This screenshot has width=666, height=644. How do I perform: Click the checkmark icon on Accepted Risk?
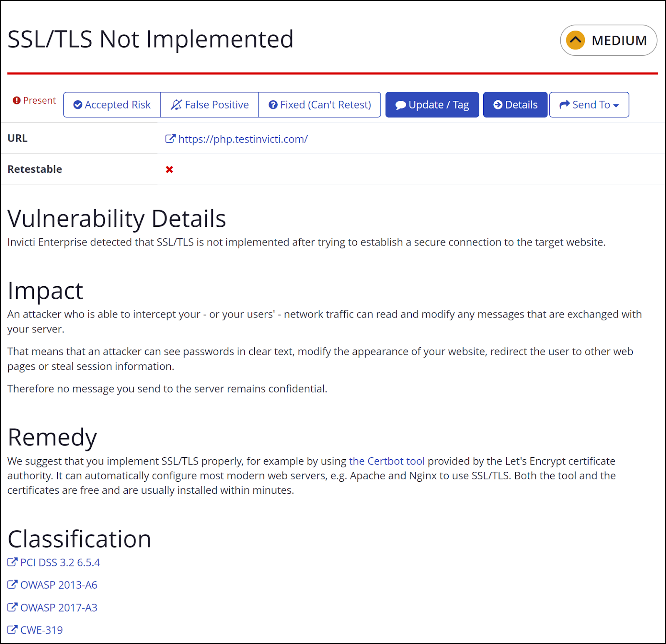pyautogui.click(x=77, y=105)
